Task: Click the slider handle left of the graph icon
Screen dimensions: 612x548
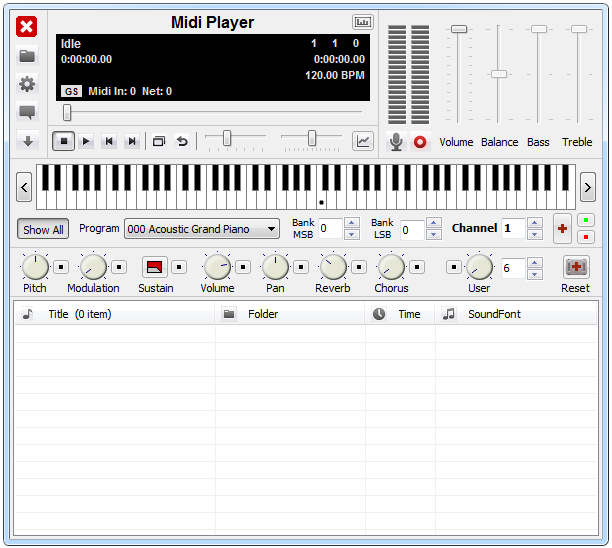Action: pos(311,138)
